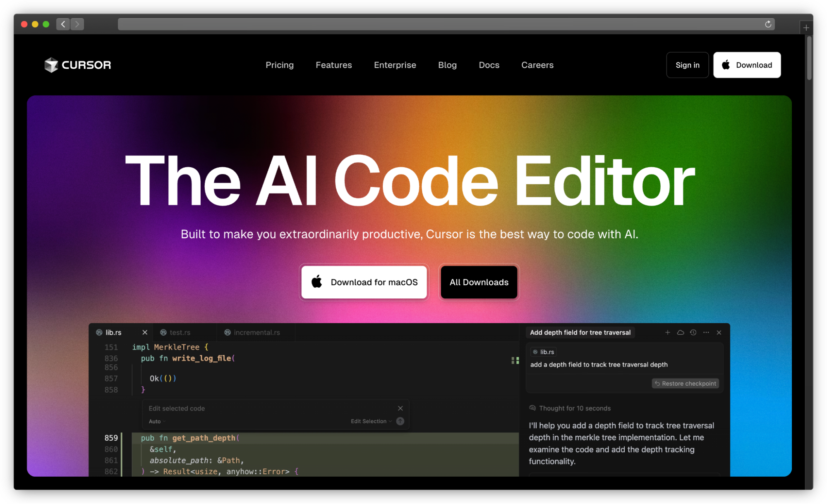Go back with browser back arrow

click(63, 24)
